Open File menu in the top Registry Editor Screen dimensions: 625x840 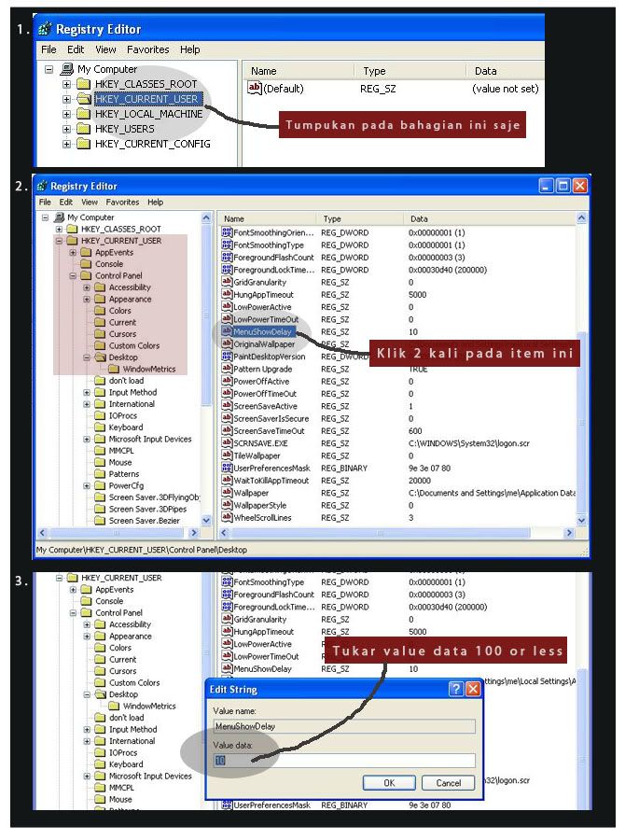[x=49, y=49]
